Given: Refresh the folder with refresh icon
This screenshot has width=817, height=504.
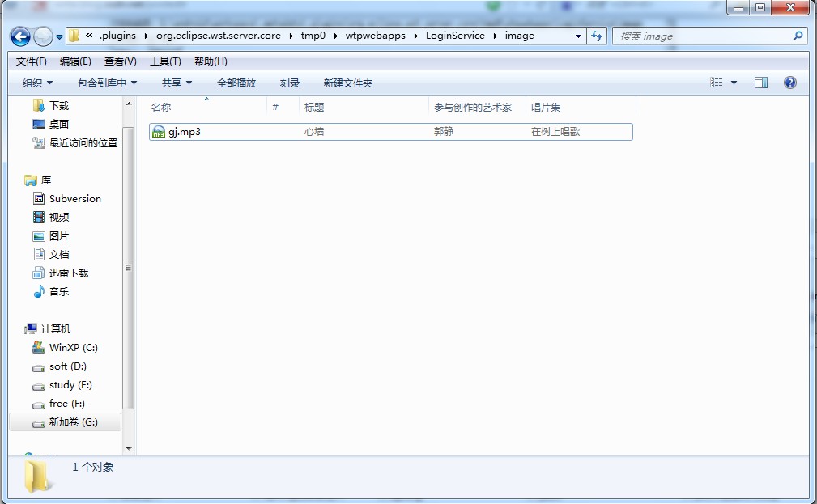Looking at the screenshot, I should pyautogui.click(x=597, y=36).
